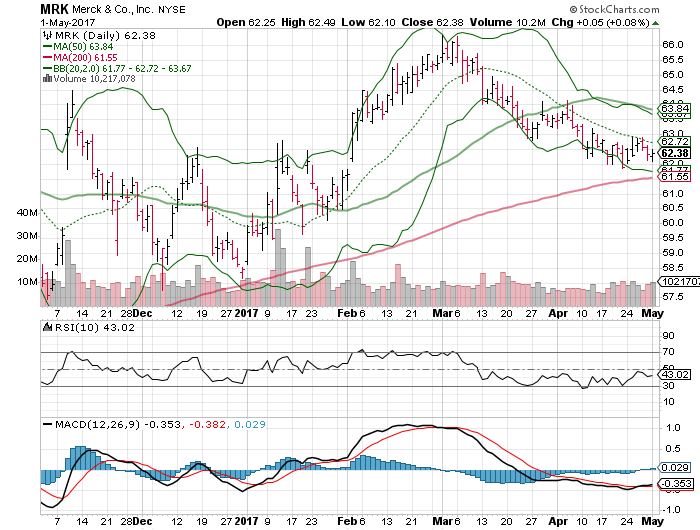This screenshot has height=530, width=700.
Task: Click the volume tag 1021707 on axis
Action: tap(680, 282)
